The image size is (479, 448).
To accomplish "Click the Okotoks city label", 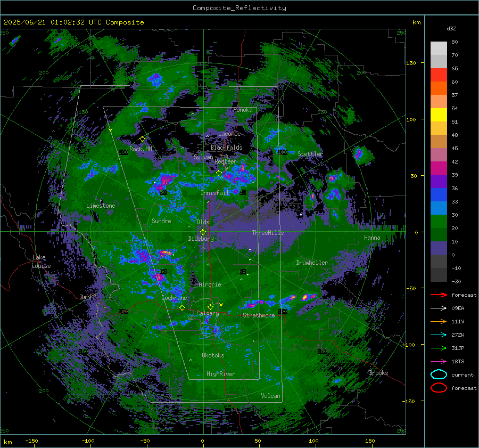I will coord(213,355).
